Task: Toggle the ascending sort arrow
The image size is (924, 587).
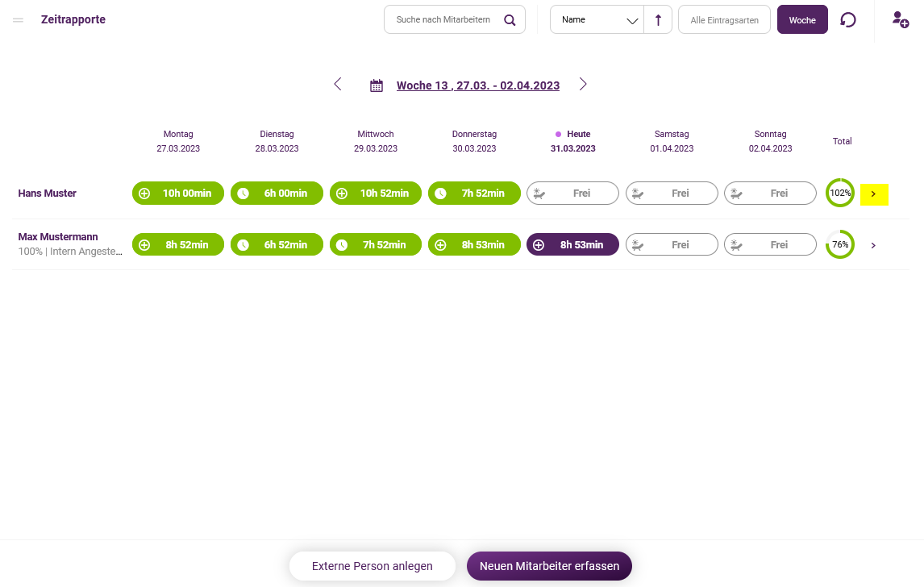Action: tap(658, 20)
